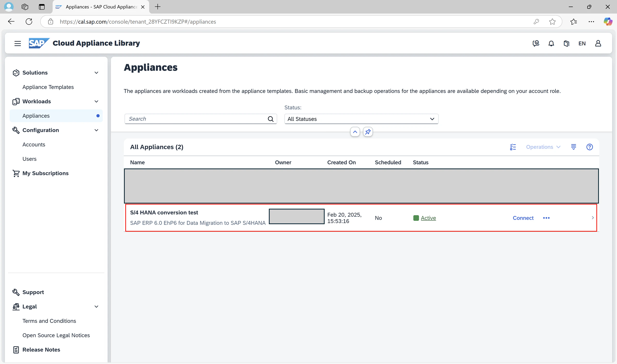
Task: Collapse the filter header with up arrow
Action: [355, 132]
